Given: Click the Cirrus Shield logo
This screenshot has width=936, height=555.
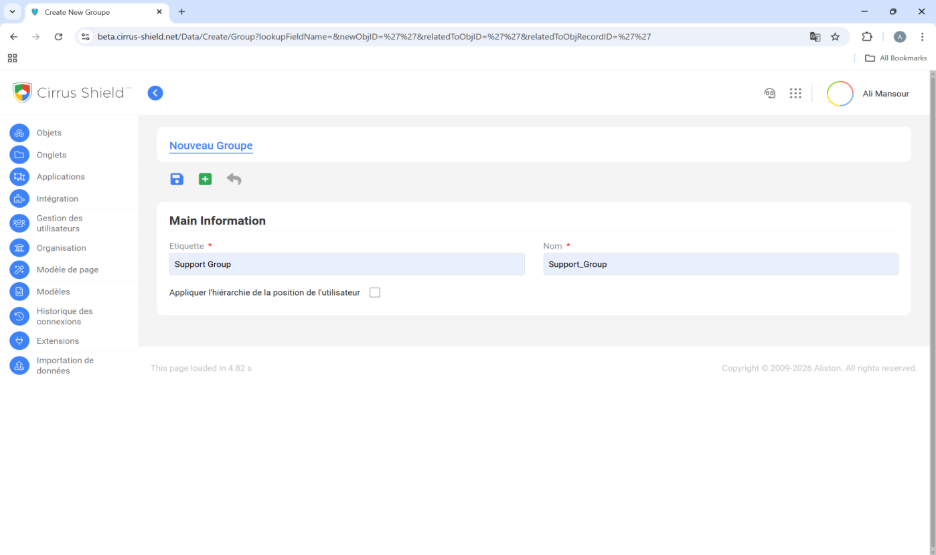Looking at the screenshot, I should coord(70,93).
